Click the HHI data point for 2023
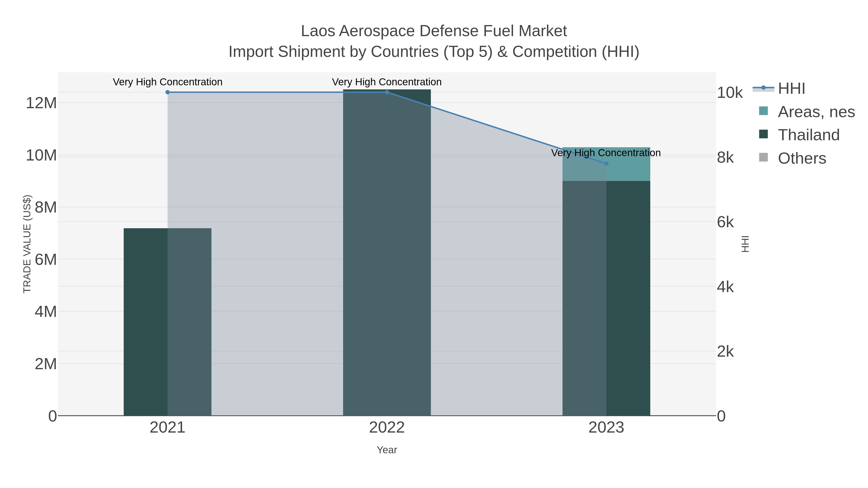The height and width of the screenshot is (488, 868). click(x=606, y=163)
